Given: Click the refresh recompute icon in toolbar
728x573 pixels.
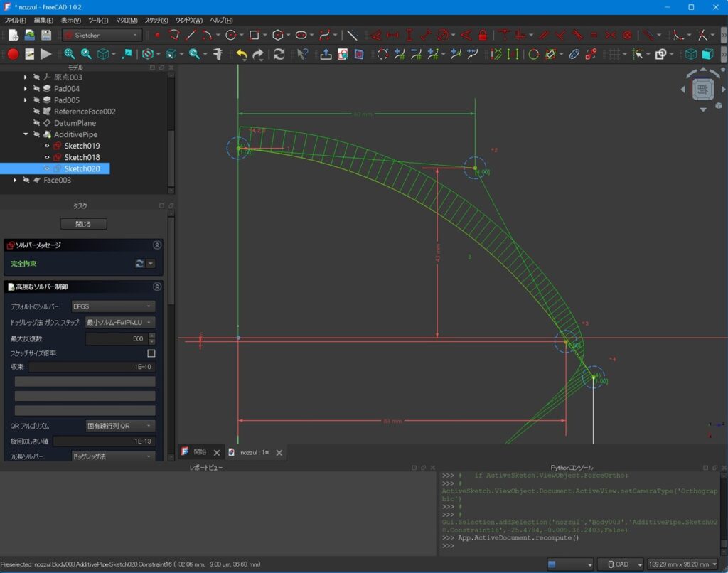Looking at the screenshot, I should coord(279,54).
